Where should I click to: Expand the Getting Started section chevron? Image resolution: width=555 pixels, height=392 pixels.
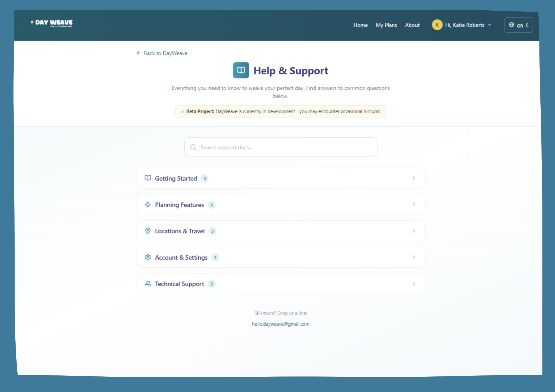414,178
